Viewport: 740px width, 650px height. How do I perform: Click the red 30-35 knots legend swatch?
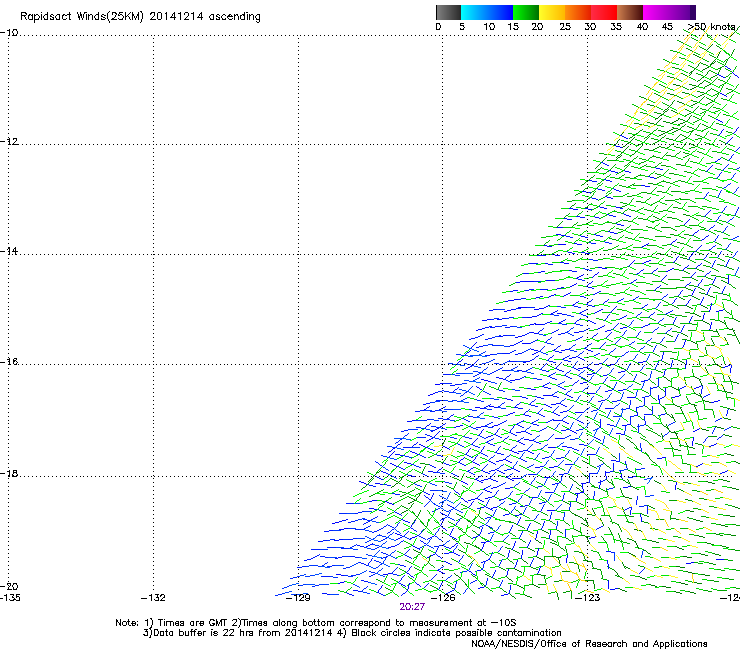click(604, 12)
